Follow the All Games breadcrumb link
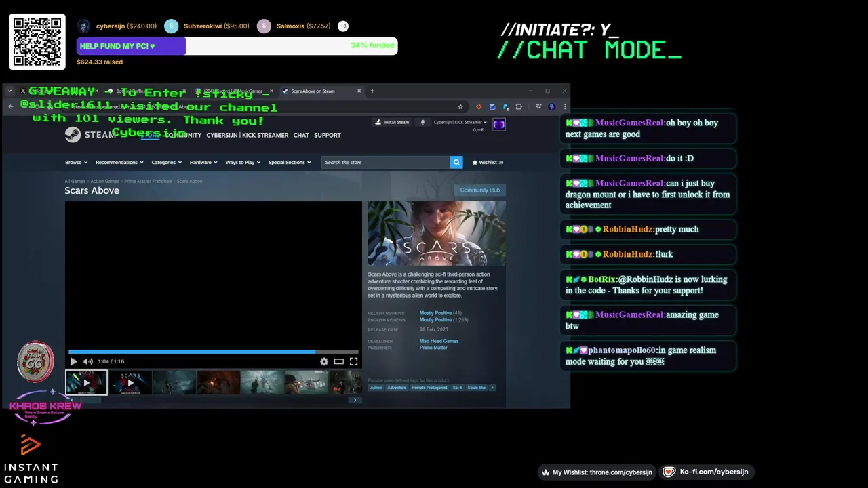 click(x=75, y=181)
